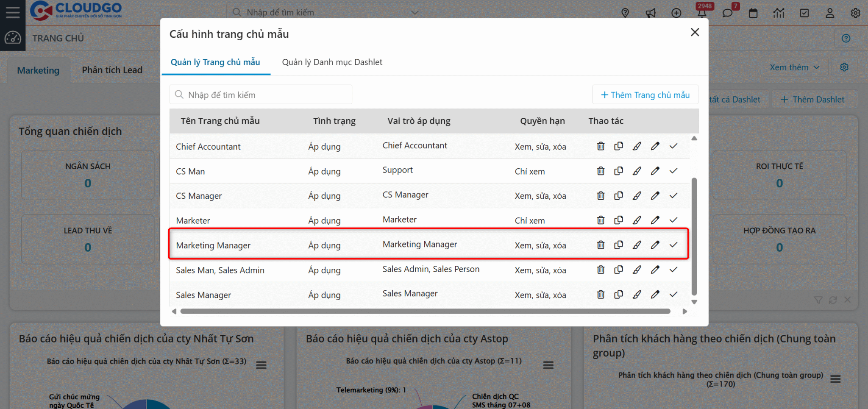Select Quản lý Trang chủ mẫu tab

tap(215, 62)
